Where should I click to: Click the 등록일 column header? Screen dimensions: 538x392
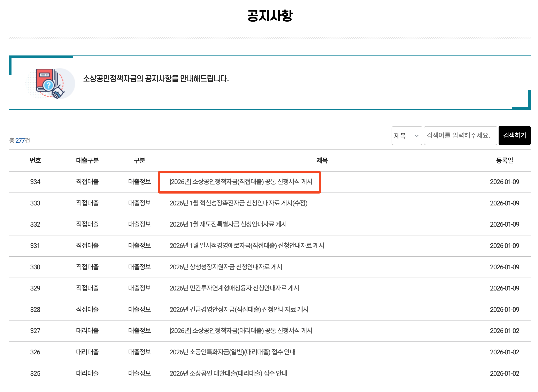coord(504,160)
